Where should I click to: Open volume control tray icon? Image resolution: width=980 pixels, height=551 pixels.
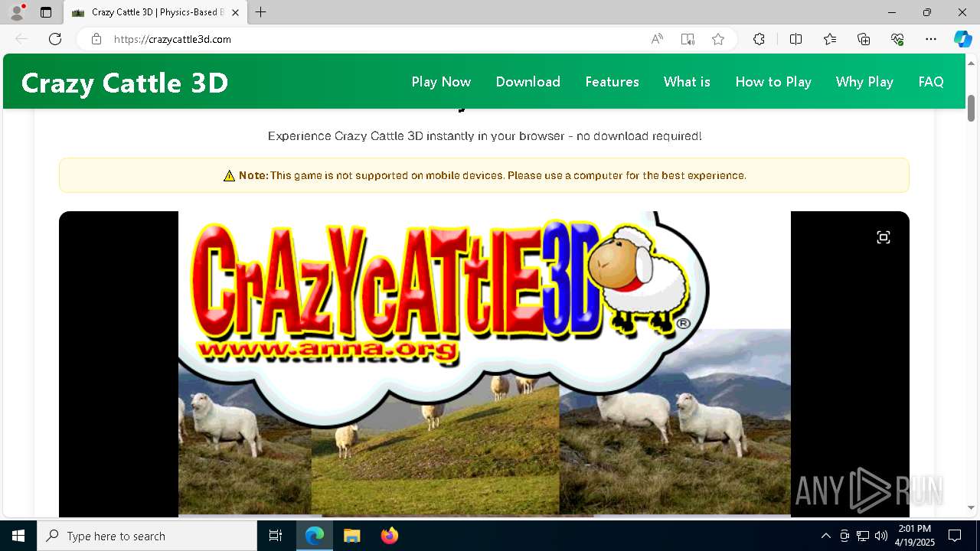[881, 536]
